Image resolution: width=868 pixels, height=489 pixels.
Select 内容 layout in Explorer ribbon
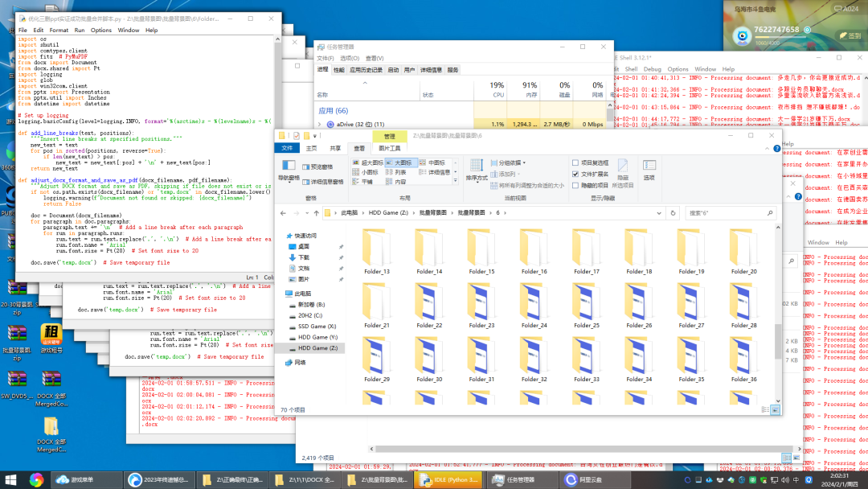[396, 182]
